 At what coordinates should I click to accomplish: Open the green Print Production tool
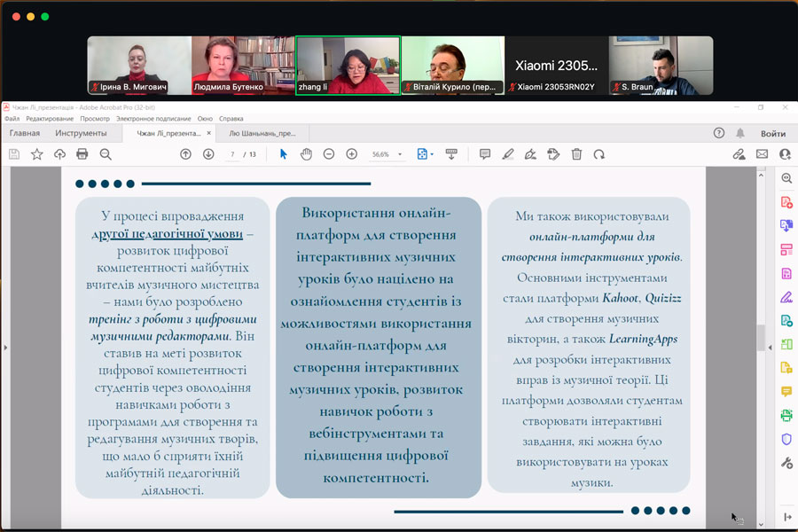[x=786, y=415]
